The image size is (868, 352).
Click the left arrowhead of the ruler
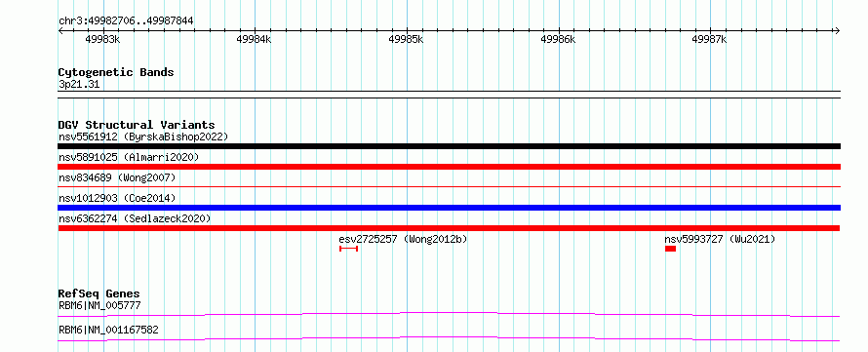coord(60,31)
